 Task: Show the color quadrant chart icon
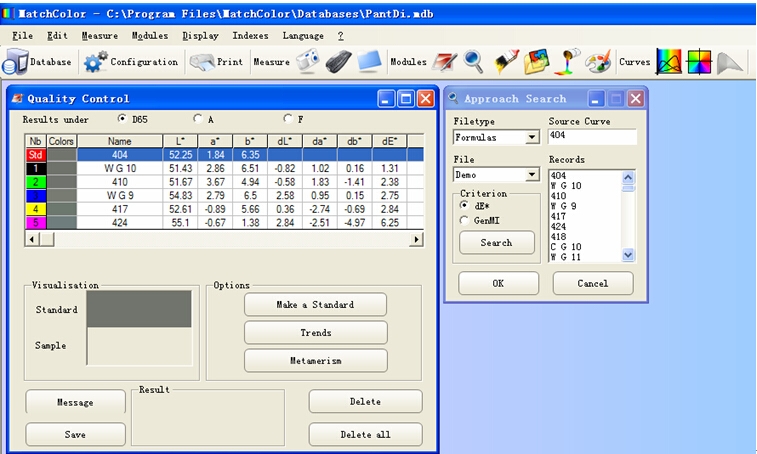[699, 62]
